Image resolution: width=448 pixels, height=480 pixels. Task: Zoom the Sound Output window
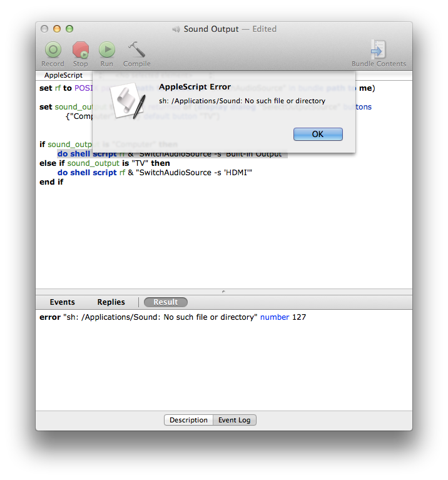tap(69, 29)
